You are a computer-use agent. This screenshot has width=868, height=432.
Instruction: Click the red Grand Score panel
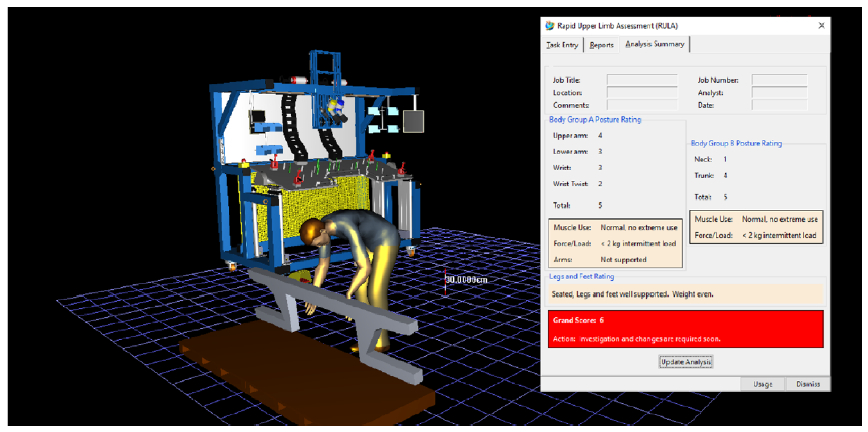coord(685,329)
